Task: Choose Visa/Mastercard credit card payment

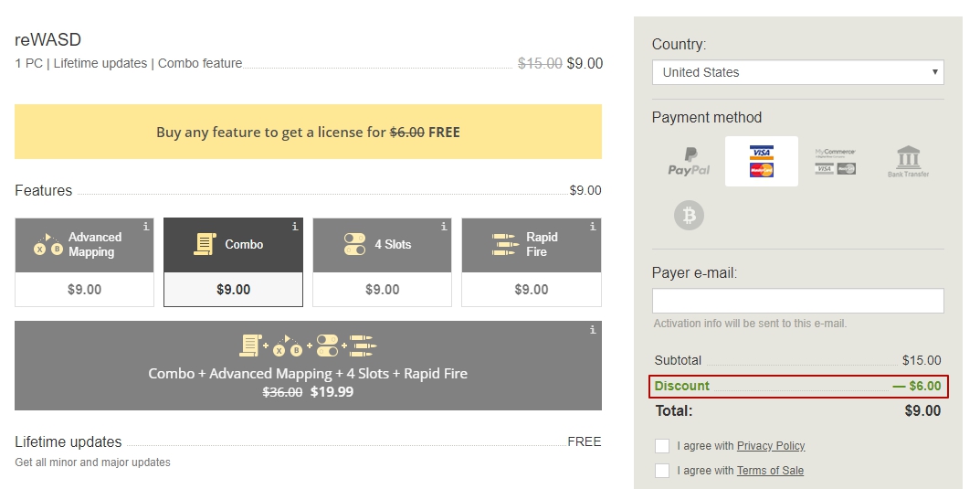Action: coord(761,162)
